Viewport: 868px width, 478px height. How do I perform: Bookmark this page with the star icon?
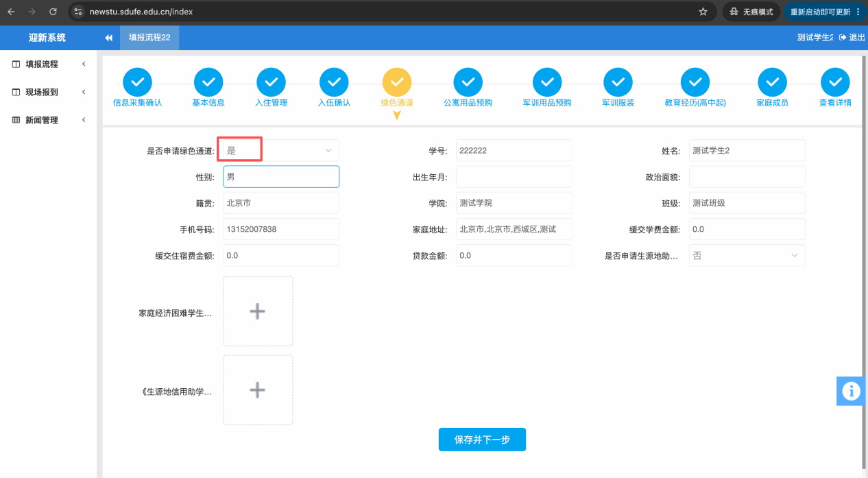703,12
